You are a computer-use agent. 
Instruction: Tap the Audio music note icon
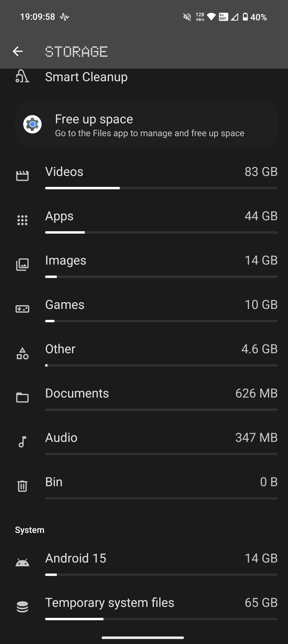(22, 442)
